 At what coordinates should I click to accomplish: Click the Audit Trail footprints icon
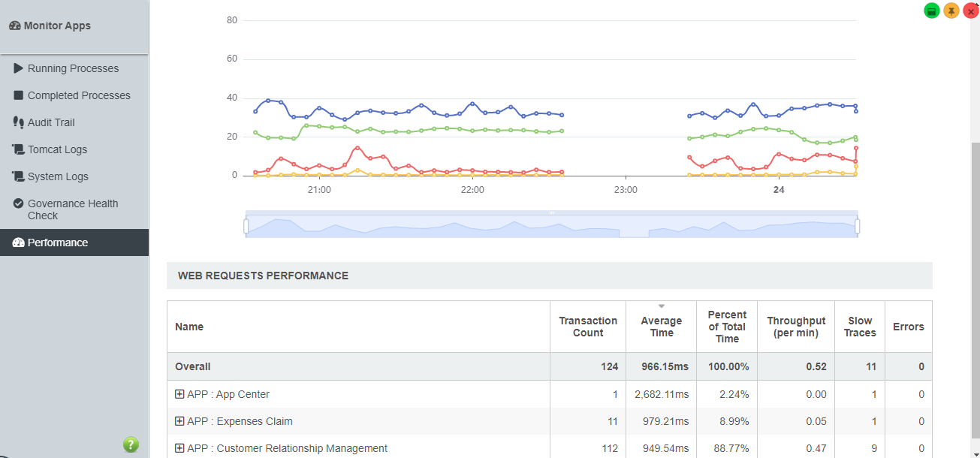(x=19, y=122)
